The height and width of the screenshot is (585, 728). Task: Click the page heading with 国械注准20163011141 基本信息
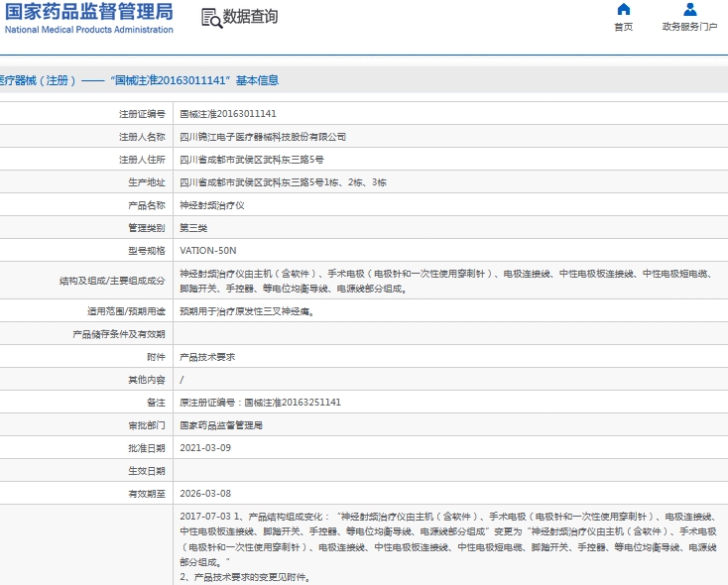pyautogui.click(x=139, y=80)
